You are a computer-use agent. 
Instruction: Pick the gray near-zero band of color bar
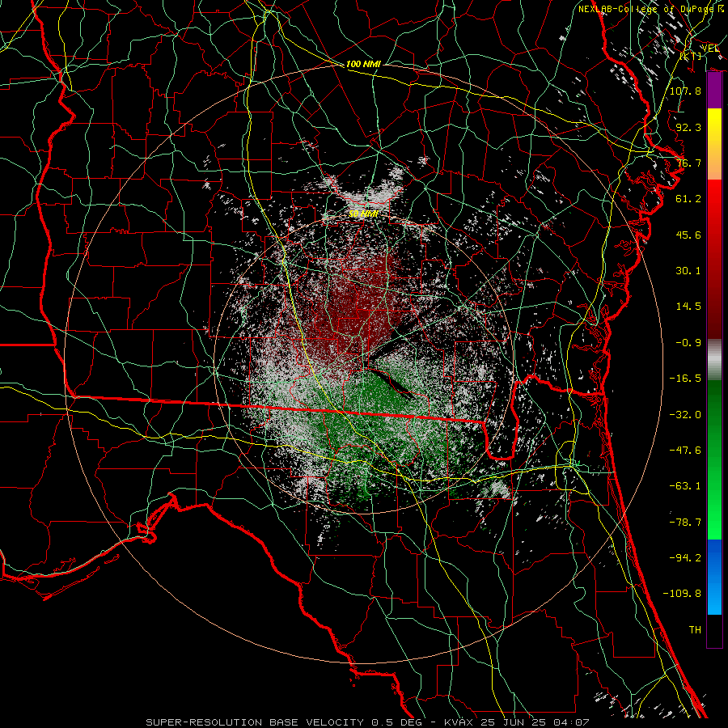pos(714,360)
